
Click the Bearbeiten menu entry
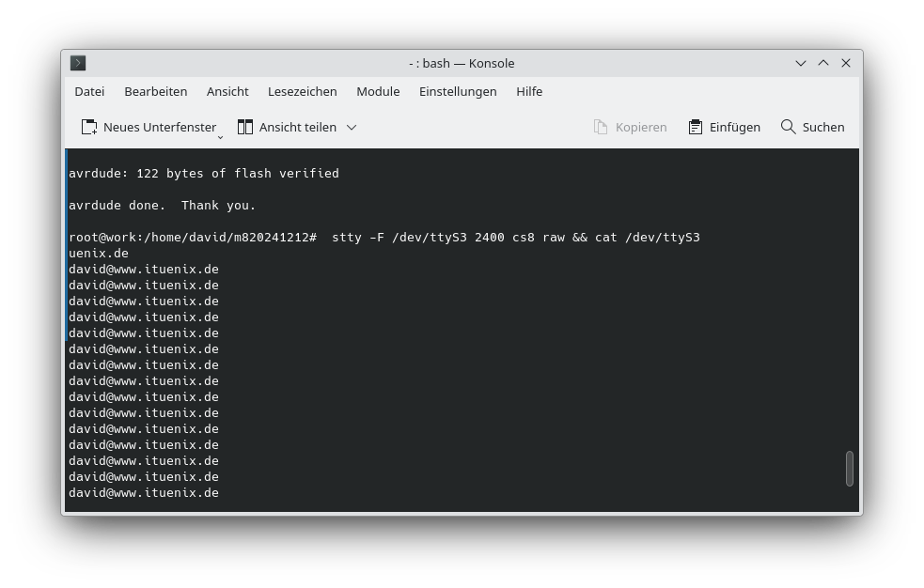[x=156, y=91]
